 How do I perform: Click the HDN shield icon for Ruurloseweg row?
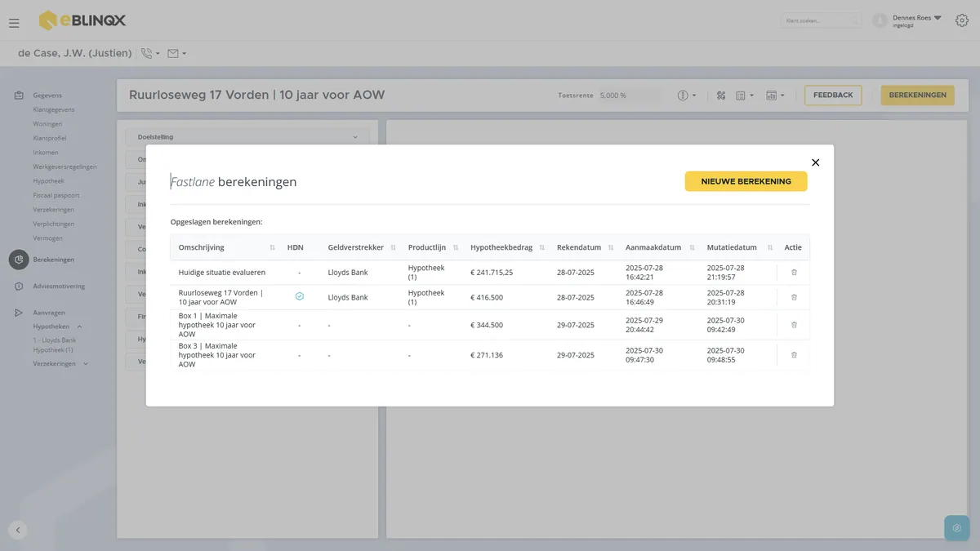coord(300,297)
